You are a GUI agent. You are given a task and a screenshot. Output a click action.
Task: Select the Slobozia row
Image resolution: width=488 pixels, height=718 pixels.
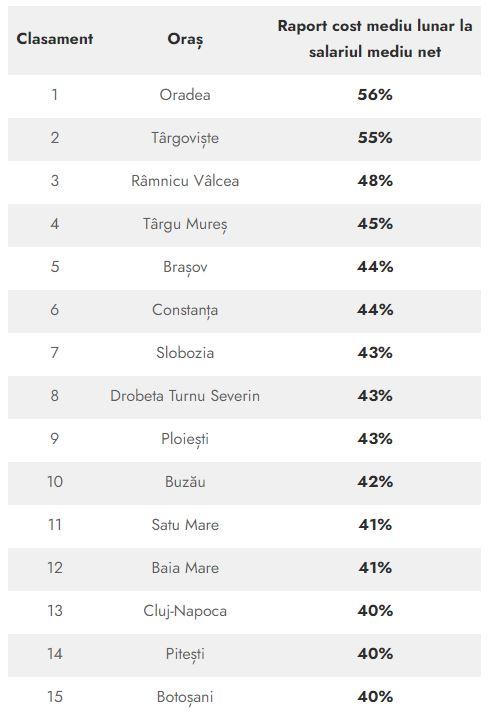(x=244, y=353)
